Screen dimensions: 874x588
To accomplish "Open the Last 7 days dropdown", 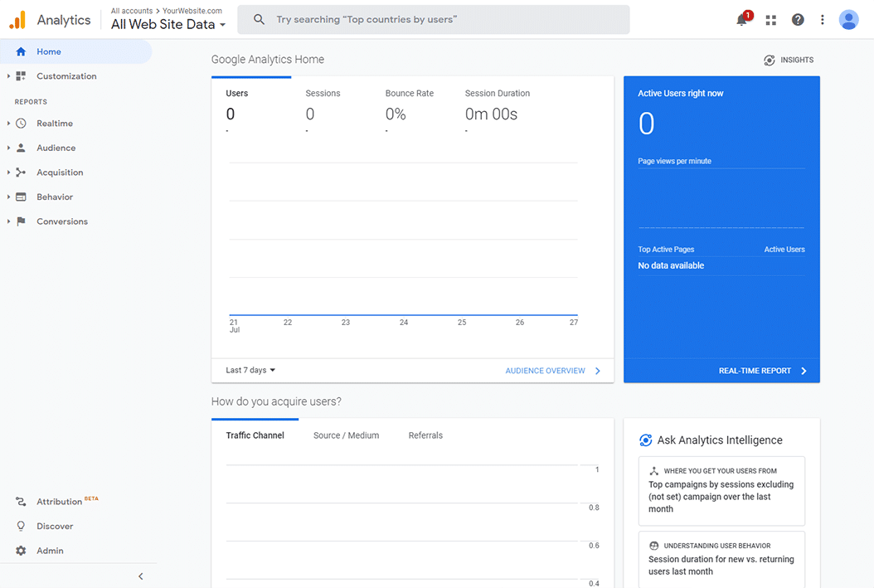I will (x=250, y=370).
